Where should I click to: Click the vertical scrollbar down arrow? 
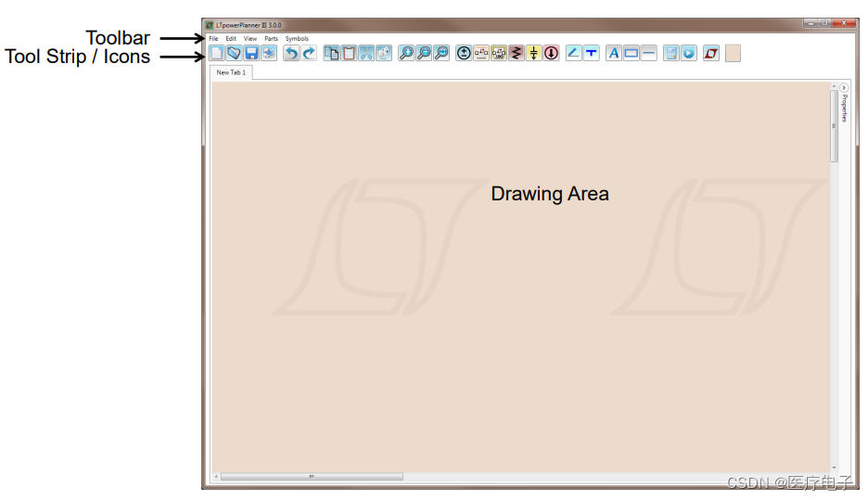pos(834,468)
